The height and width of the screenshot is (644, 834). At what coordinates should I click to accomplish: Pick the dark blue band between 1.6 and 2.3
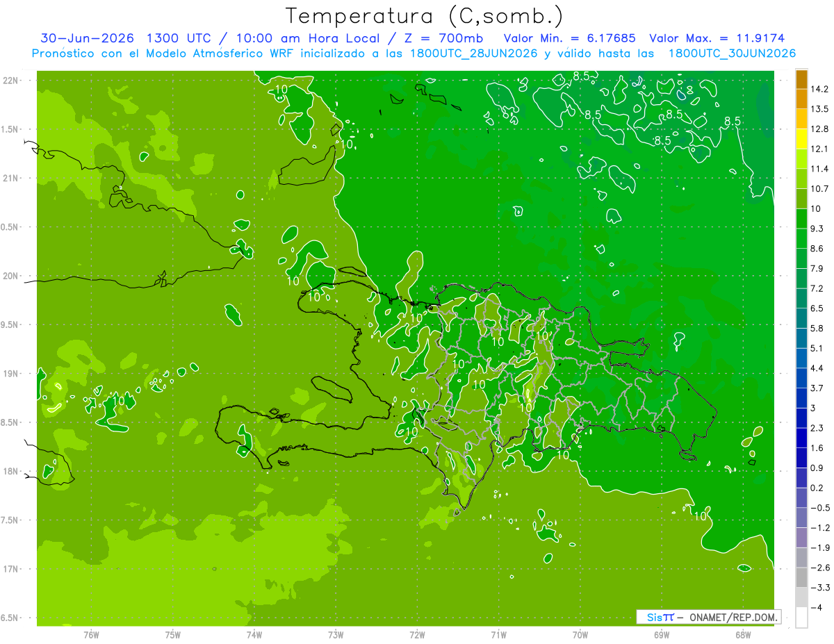(x=801, y=438)
